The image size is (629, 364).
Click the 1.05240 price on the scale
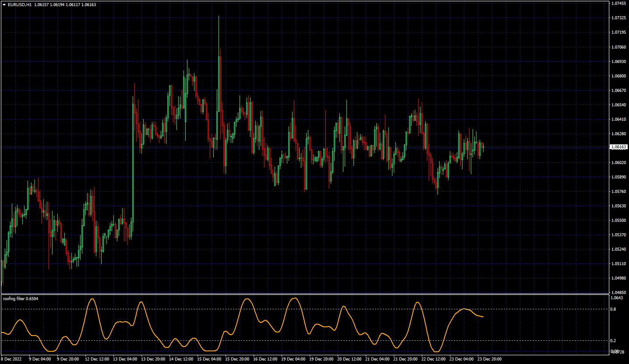pyautogui.click(x=618, y=249)
